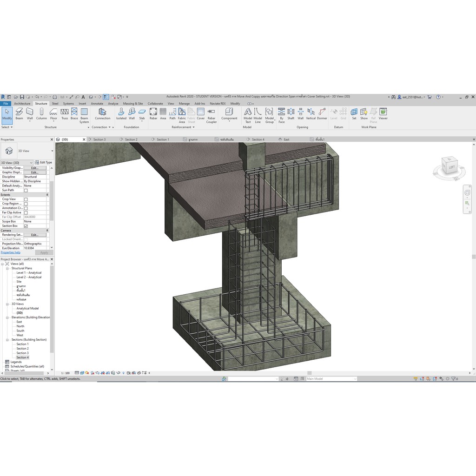Viewport: 476px width, 476px height.
Task: Switch to the Annotate ribbon tab
Action: click(97, 104)
